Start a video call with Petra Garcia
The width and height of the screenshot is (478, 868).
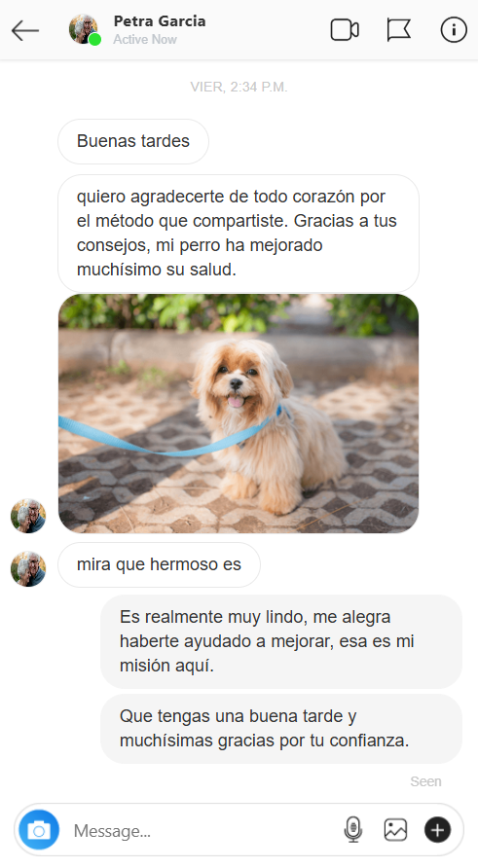click(345, 30)
